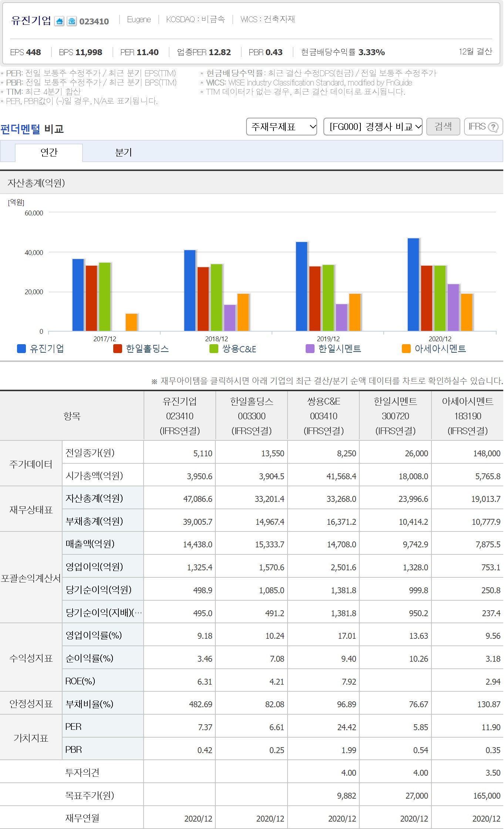Click the IFRS button

point(483,127)
